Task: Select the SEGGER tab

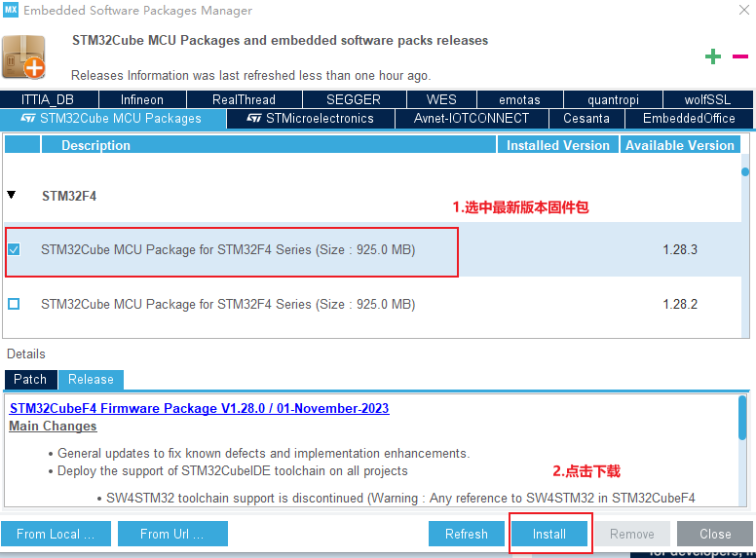Action: [x=354, y=99]
